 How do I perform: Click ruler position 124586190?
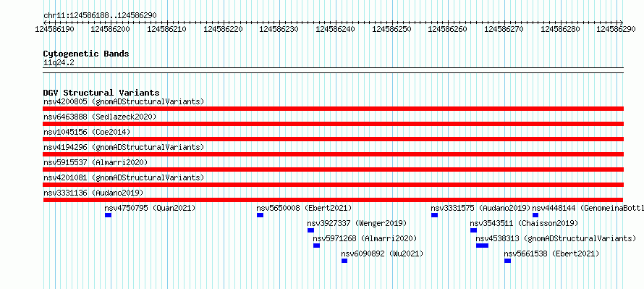pyautogui.click(x=54, y=29)
